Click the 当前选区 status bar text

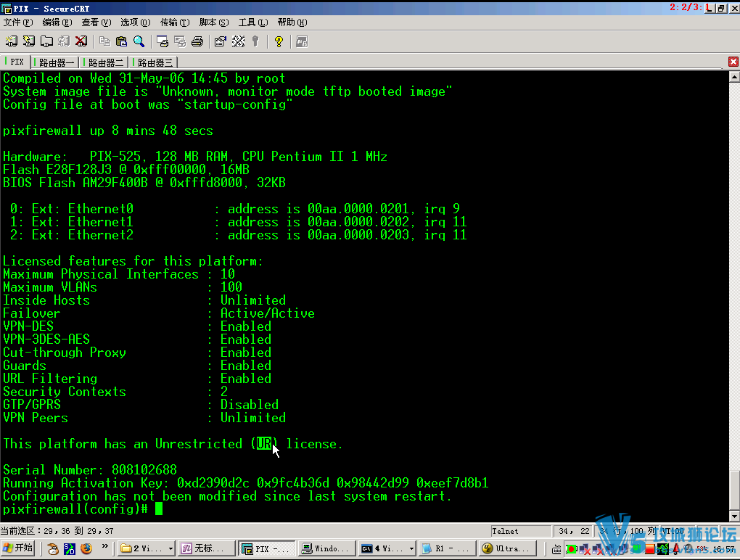click(x=57, y=531)
